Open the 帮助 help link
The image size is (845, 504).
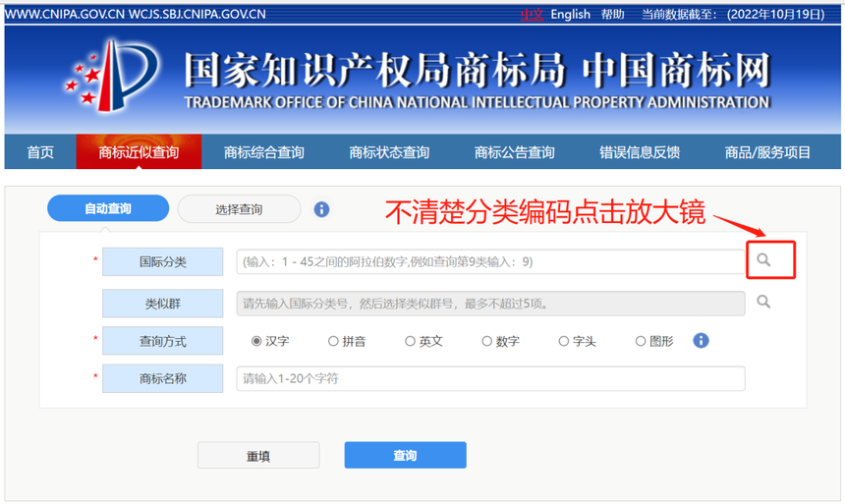[x=613, y=15]
